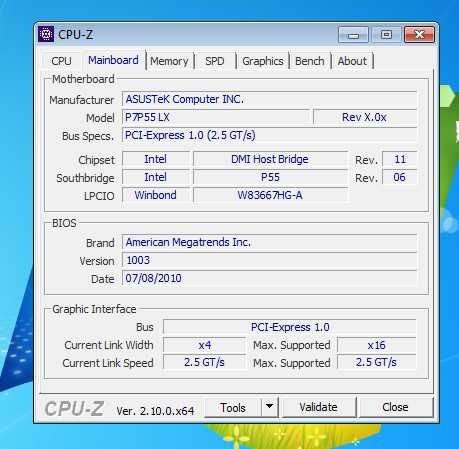Viewport: 459px width, 449px height.
Task: Click the DMI Host Bridge field
Action: click(x=270, y=159)
